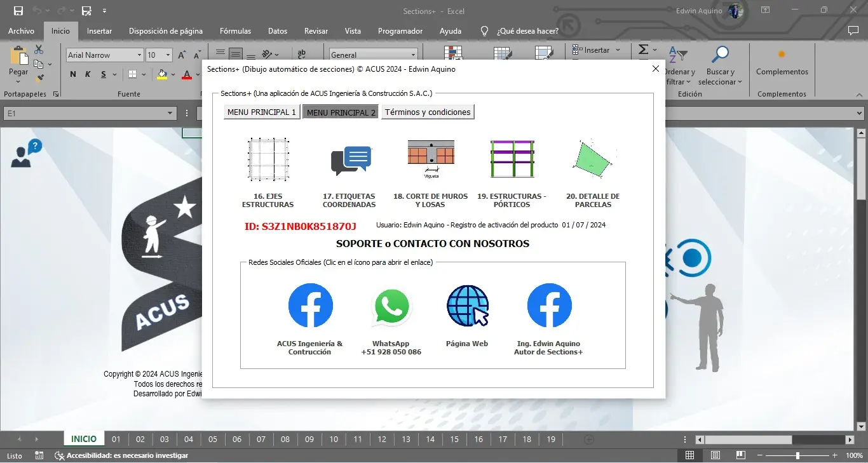This screenshot has height=463, width=868.
Task: Click the help user icon on the worksheet
Action: click(26, 154)
